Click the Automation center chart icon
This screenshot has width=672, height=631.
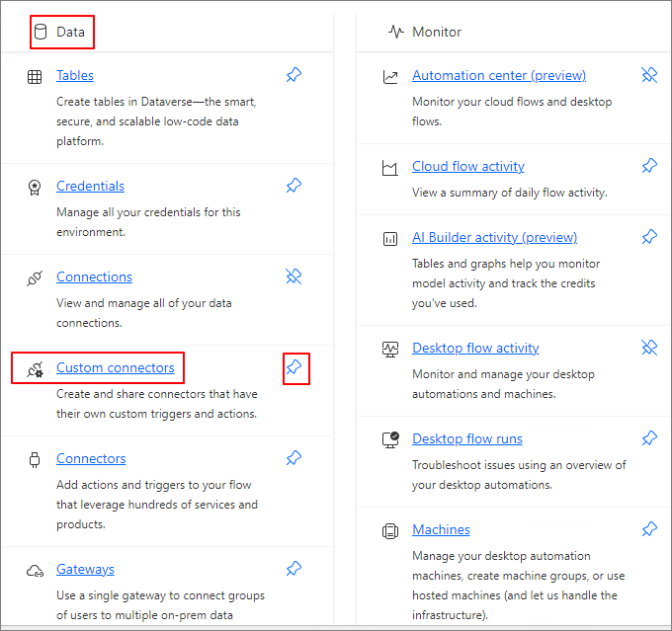coord(390,77)
